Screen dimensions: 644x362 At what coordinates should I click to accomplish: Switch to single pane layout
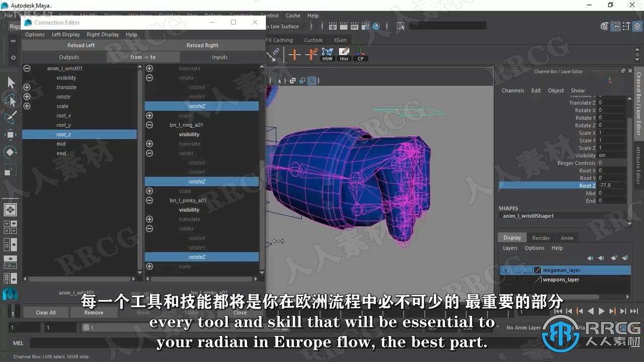pyautogui.click(x=11, y=209)
